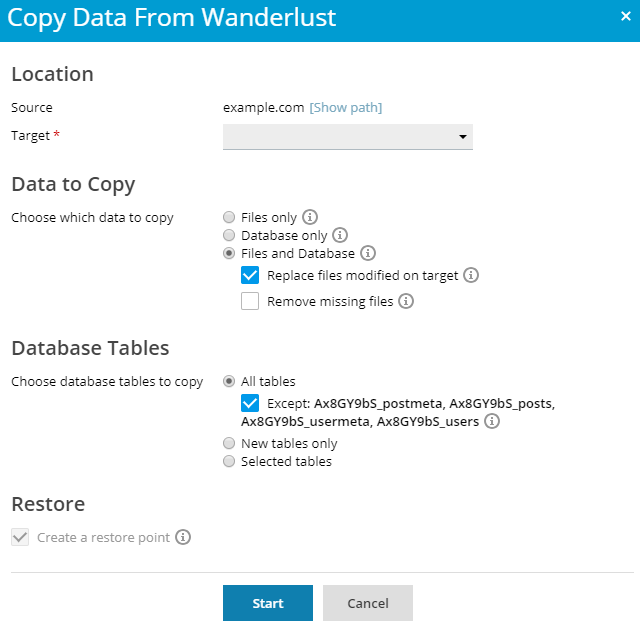
Task: Uncheck the Except tables checkbox
Action: [250, 404]
